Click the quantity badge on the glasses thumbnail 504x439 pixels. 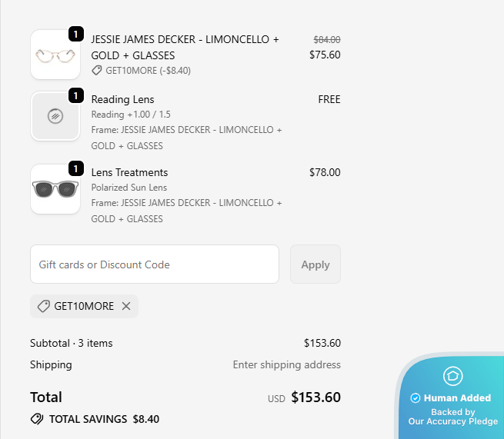[x=75, y=34]
